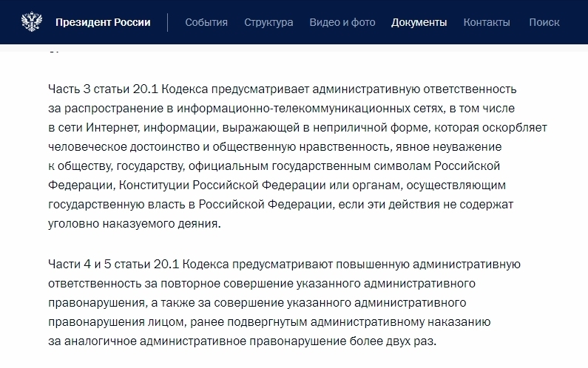
Task: Navigate to the Контакты page
Action: pos(487,22)
